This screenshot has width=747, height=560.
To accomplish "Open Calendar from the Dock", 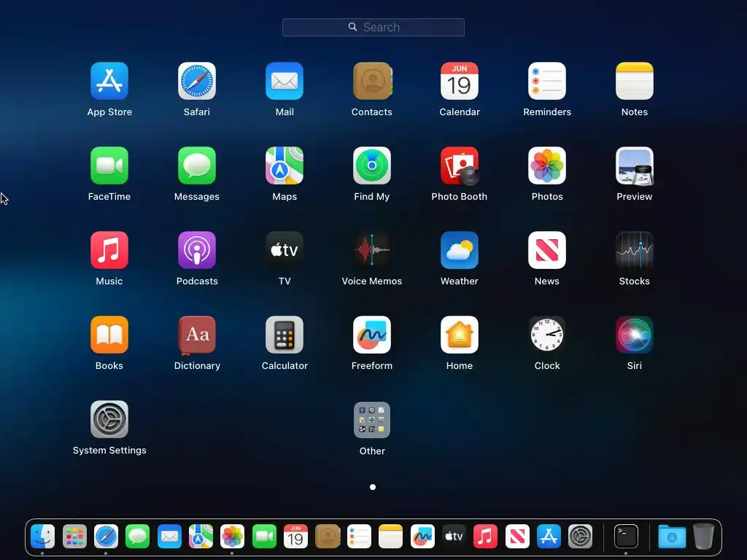I will tap(295, 537).
